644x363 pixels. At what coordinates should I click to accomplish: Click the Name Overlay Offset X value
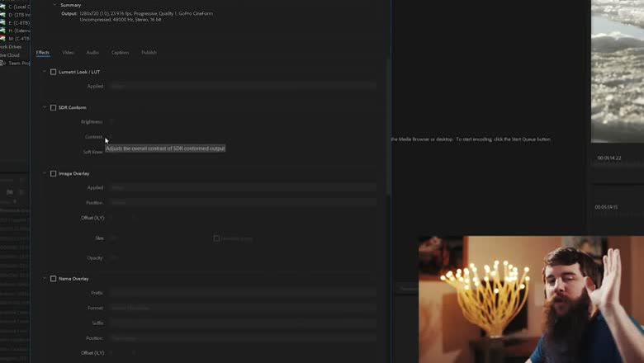click(x=111, y=353)
